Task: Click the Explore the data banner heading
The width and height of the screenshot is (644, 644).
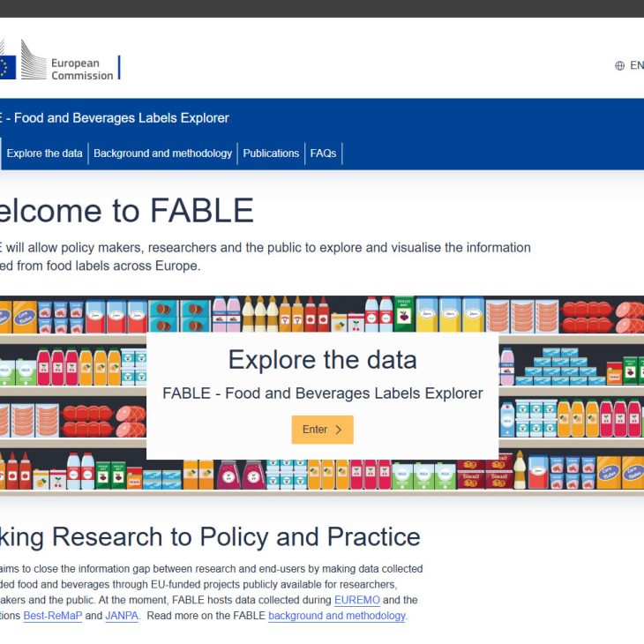Action: click(322, 360)
